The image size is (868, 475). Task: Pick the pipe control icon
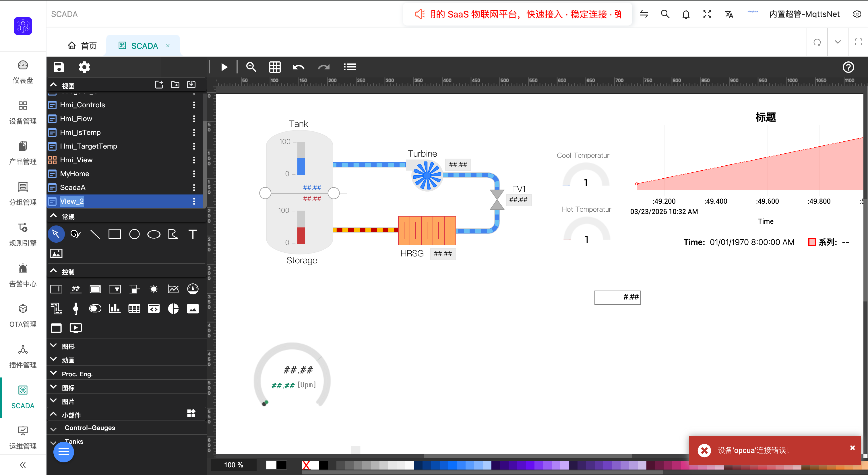tap(56, 308)
